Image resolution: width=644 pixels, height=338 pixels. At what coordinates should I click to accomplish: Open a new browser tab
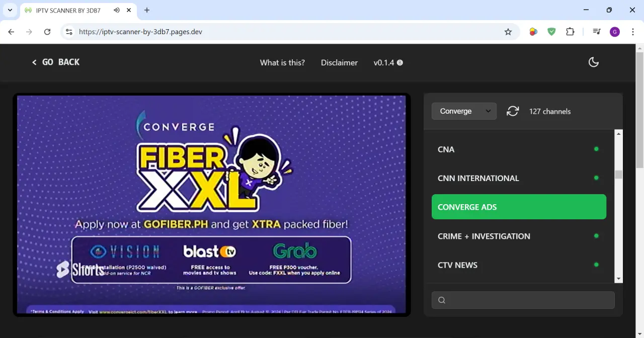(x=147, y=10)
